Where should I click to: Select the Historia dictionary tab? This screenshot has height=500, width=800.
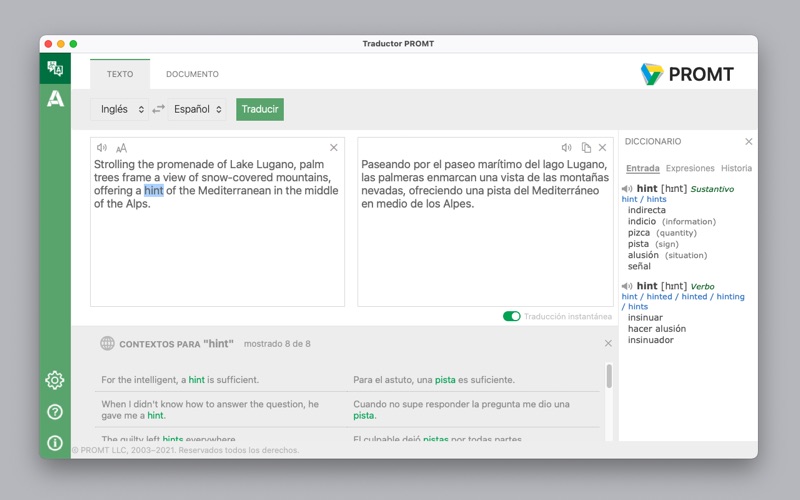pos(736,168)
